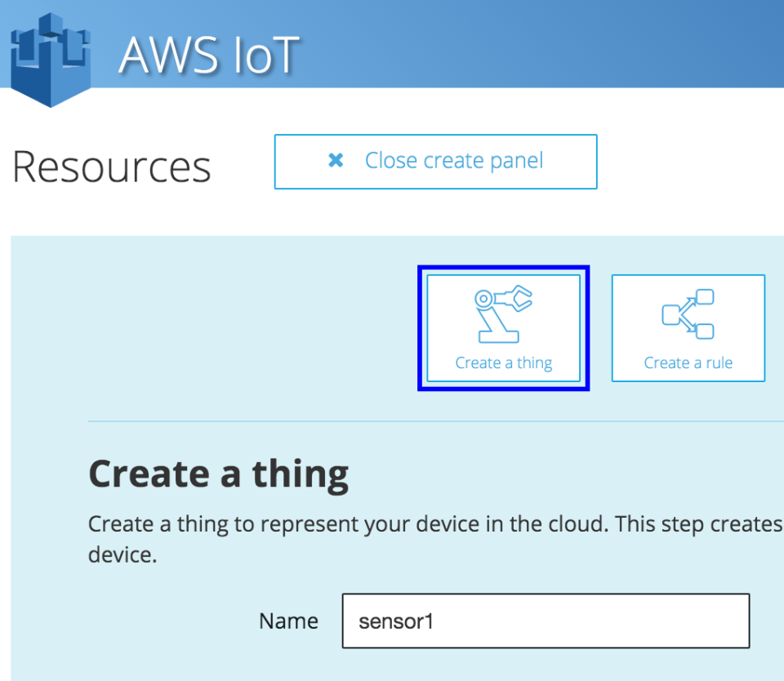The height and width of the screenshot is (681, 784).
Task: Click the Create a rule link label
Action: (x=688, y=363)
